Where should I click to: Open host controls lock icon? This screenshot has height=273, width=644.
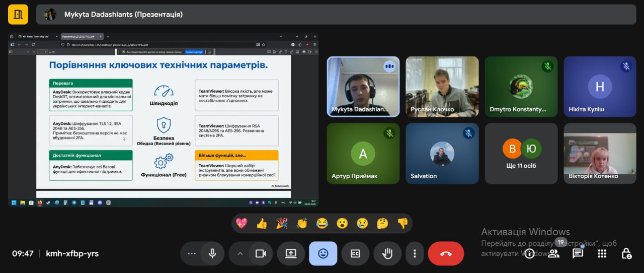click(626, 253)
